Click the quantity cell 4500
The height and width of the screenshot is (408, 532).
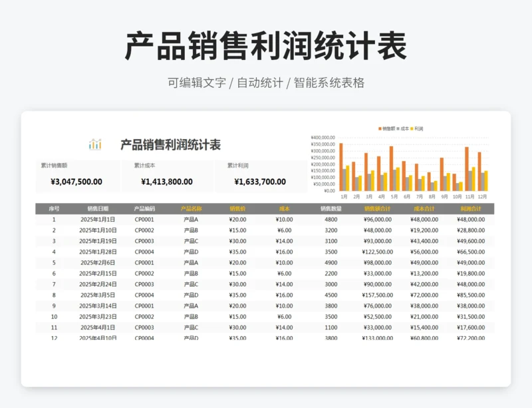[331, 296]
